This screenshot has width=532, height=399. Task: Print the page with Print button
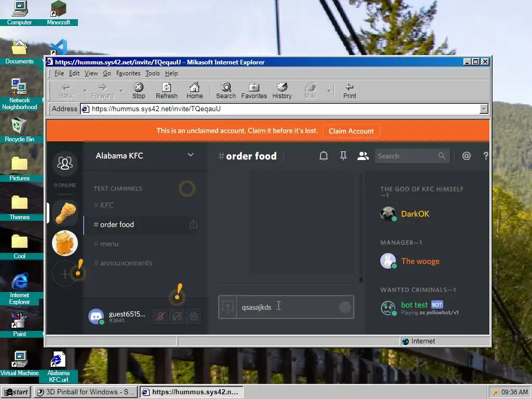coord(350,90)
